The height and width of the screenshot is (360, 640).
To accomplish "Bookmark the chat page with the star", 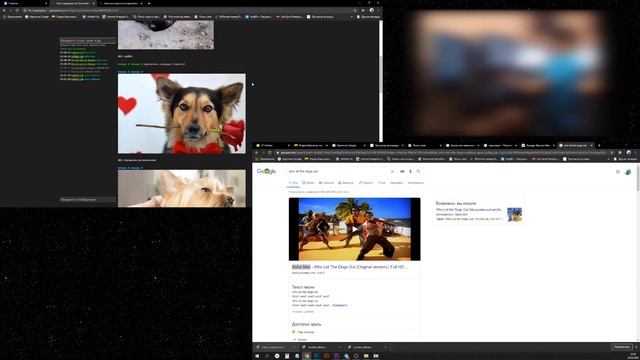I will 355,10.
